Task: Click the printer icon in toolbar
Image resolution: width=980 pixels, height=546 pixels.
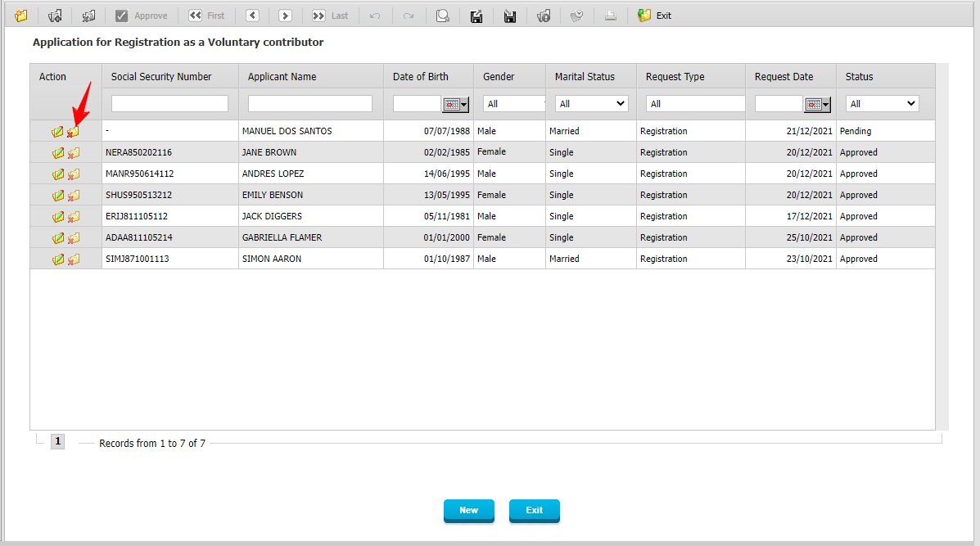Action: tap(611, 16)
